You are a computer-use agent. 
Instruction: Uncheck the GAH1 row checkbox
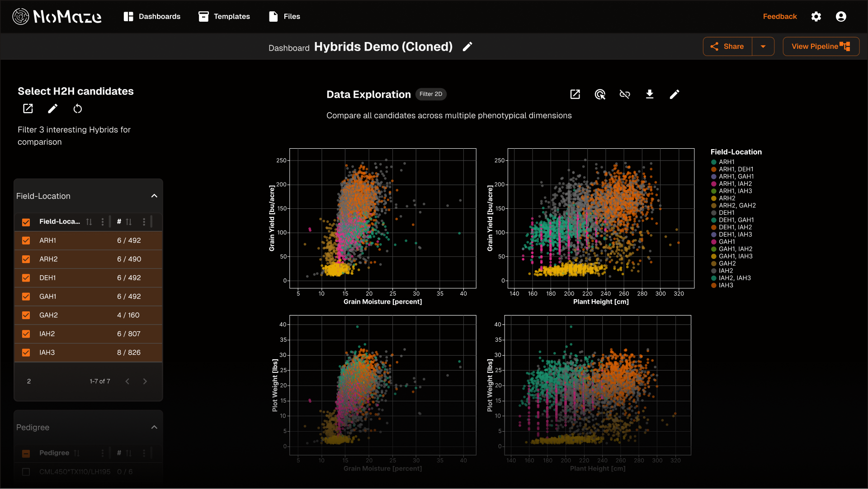[26, 296]
